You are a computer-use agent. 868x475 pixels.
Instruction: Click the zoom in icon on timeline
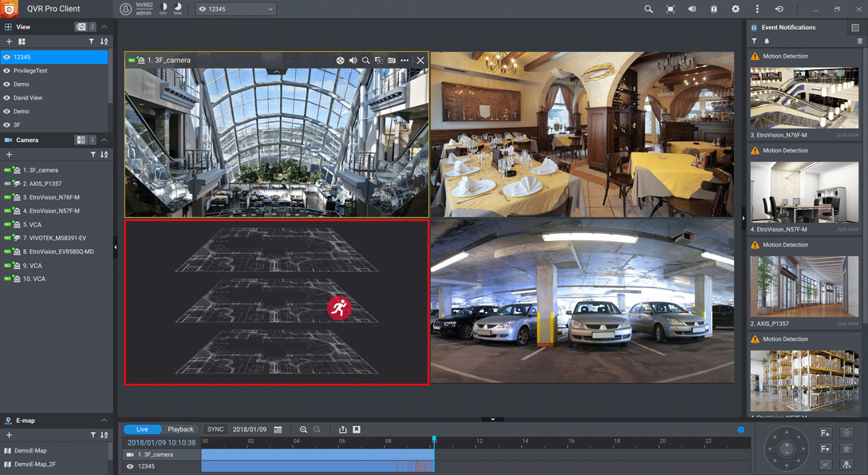point(303,429)
